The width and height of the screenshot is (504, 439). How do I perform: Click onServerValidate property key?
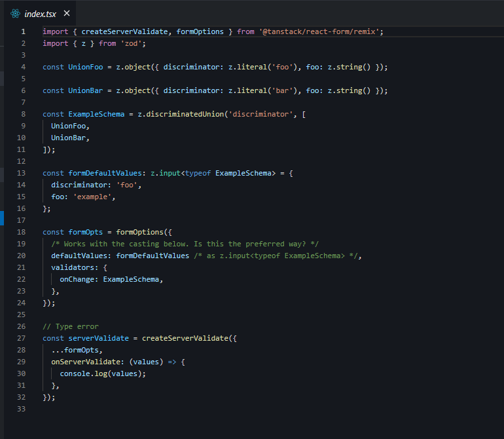point(86,362)
